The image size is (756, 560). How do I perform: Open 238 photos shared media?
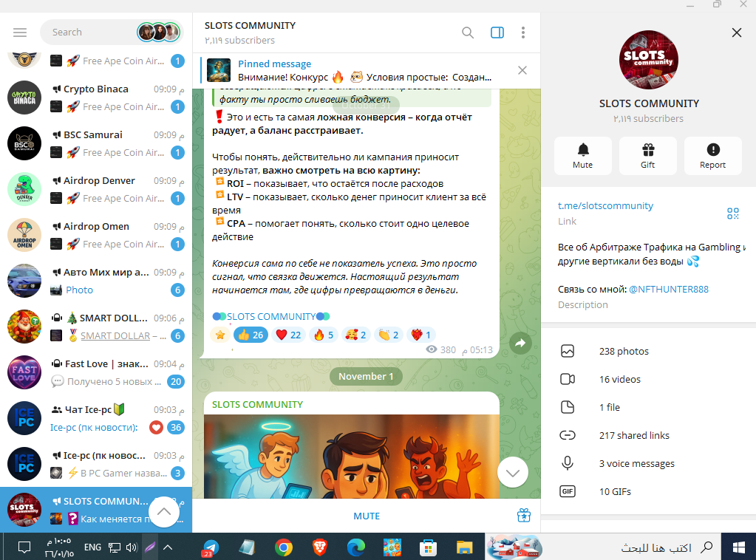(649, 352)
